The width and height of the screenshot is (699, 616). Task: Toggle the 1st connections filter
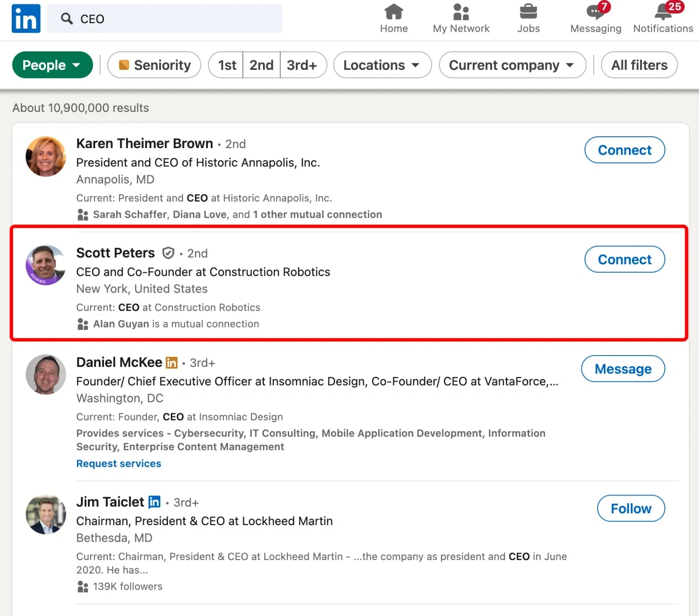click(x=226, y=65)
